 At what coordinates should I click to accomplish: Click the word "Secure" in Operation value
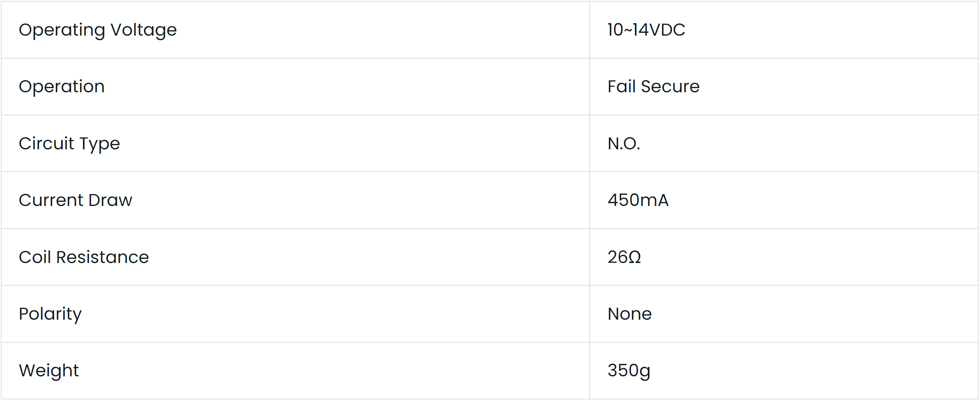(670, 87)
